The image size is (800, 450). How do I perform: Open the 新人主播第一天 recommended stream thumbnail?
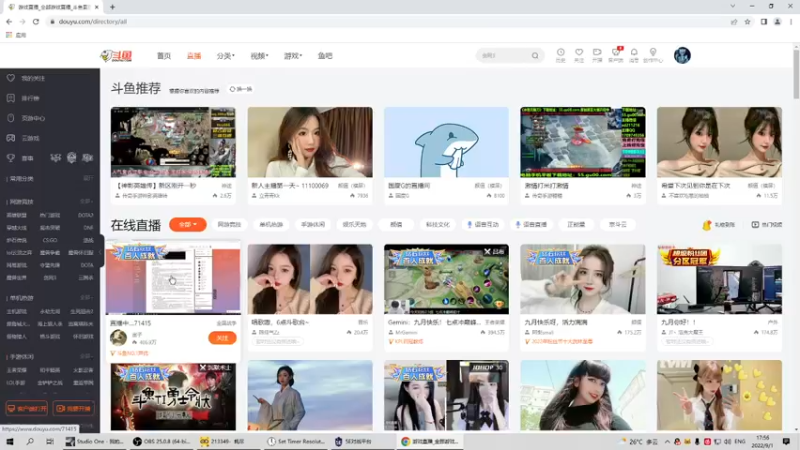[310, 142]
